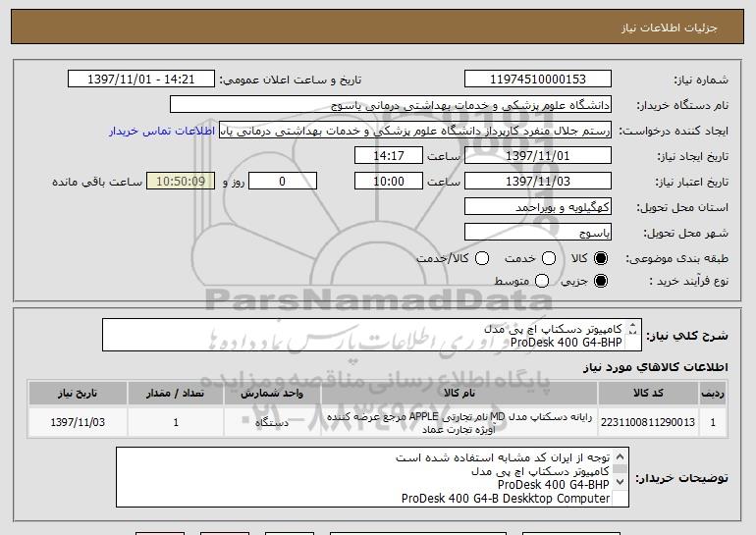Click the product name cell mentioning APPLE

459,422
